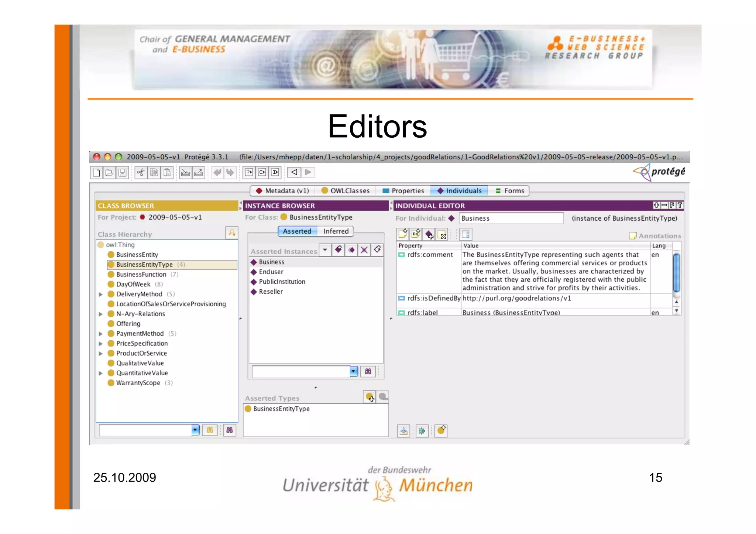Image resolution: width=756 pixels, height=534 pixels.
Task: Select the Asserted toggle
Action: click(297, 231)
